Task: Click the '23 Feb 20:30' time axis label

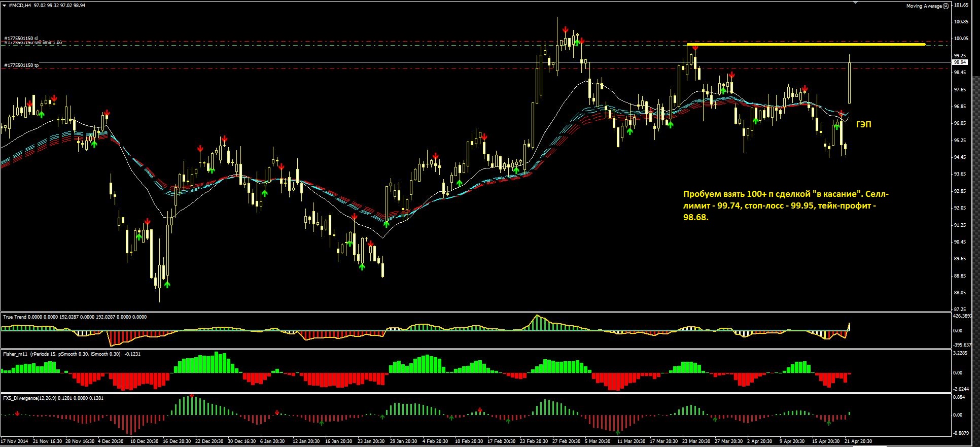Action: (534, 441)
